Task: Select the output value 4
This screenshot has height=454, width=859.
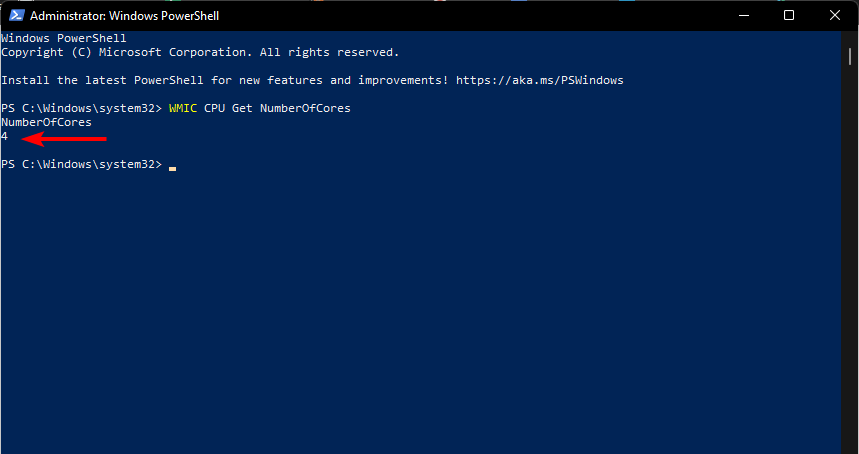Action: (4, 136)
